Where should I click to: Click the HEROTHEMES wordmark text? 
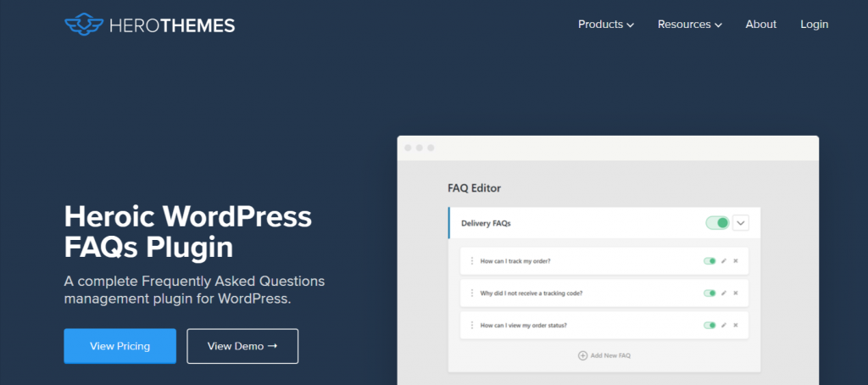click(172, 25)
